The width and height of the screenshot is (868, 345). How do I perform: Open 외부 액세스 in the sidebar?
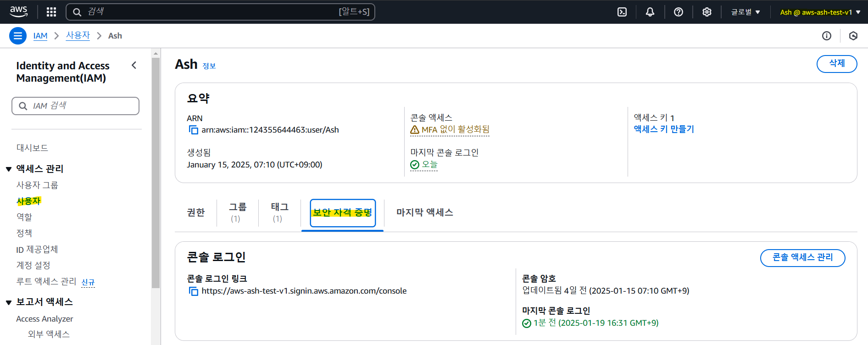[49, 334]
